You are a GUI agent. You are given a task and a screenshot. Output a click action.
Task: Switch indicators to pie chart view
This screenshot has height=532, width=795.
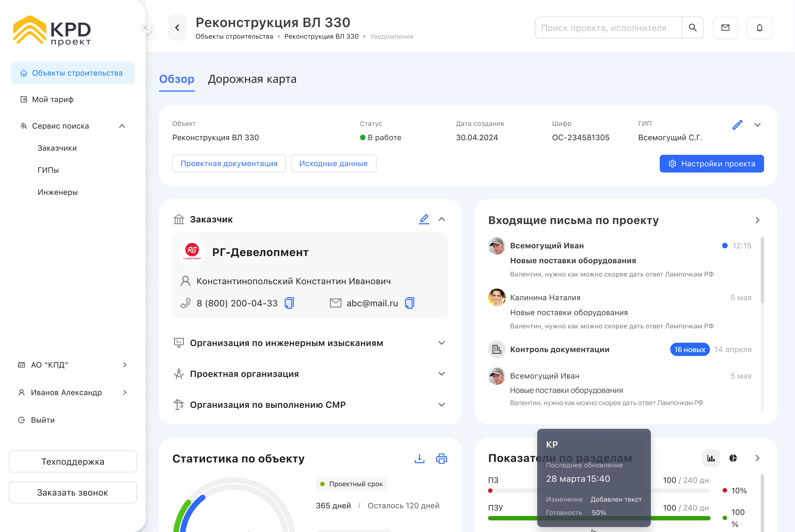(733, 458)
